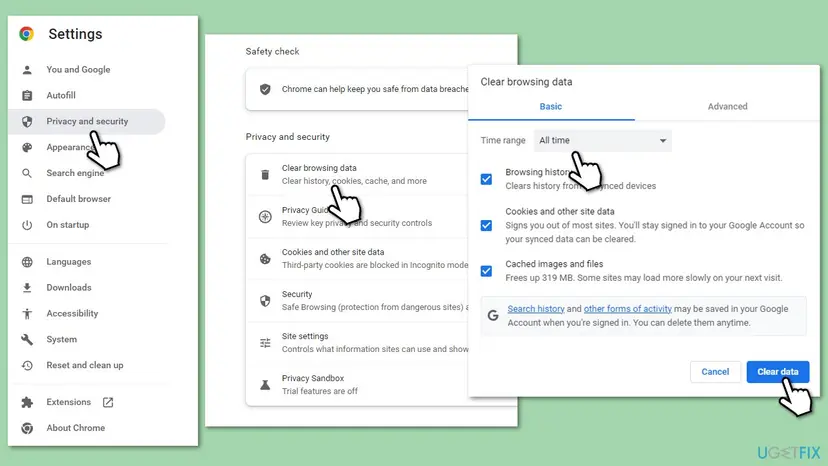Click the Chrome logo beside Settings

click(x=26, y=34)
